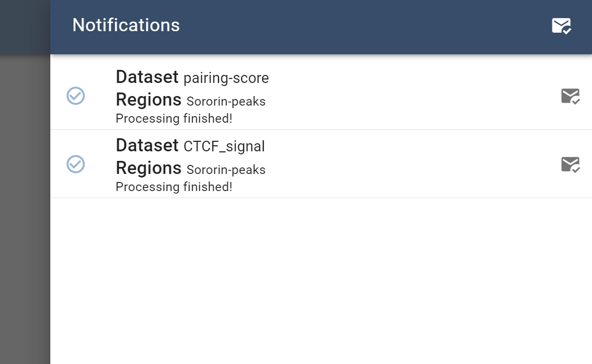Click the 'Regions' label in first notification
Screen dimensions: 592x364
click(149, 100)
